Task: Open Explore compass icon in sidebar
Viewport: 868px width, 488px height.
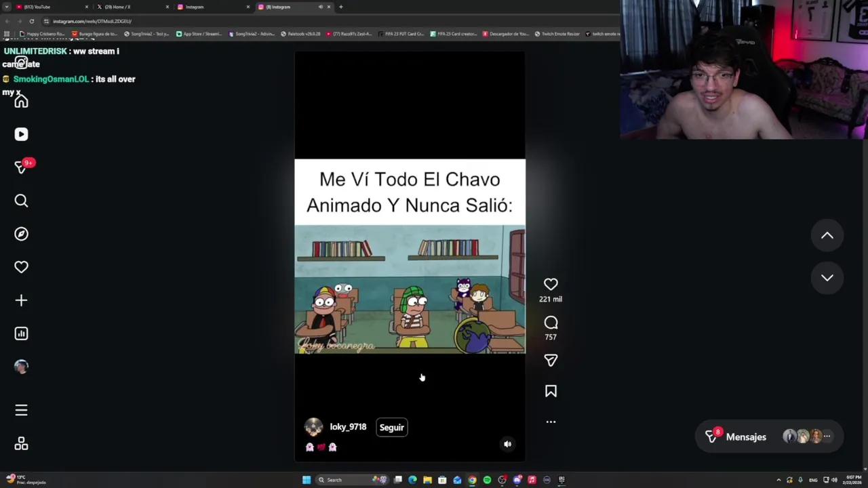Action: (21, 234)
